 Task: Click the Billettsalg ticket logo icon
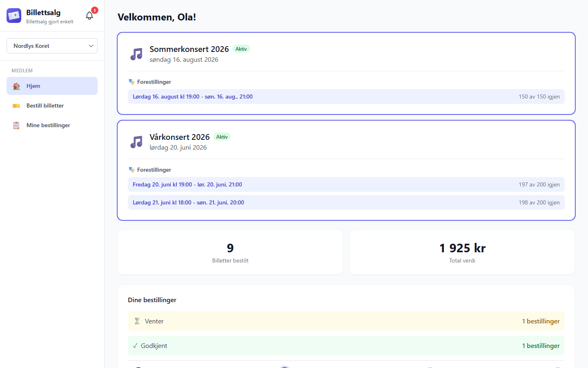14,16
